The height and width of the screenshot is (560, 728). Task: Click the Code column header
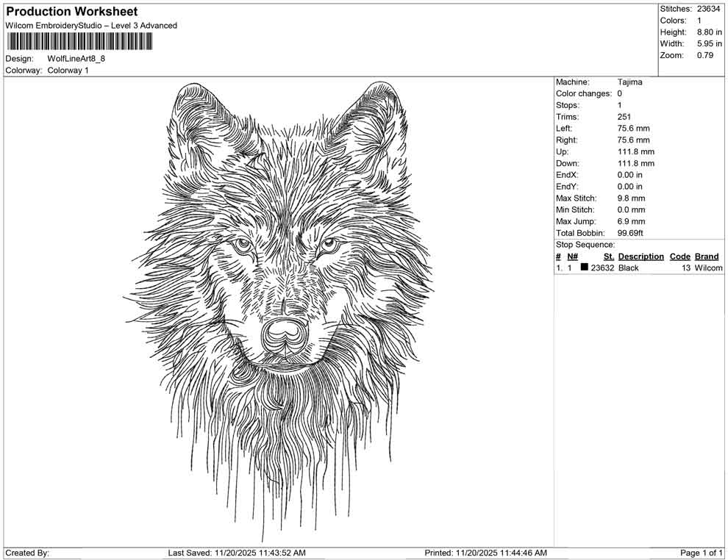(680, 256)
